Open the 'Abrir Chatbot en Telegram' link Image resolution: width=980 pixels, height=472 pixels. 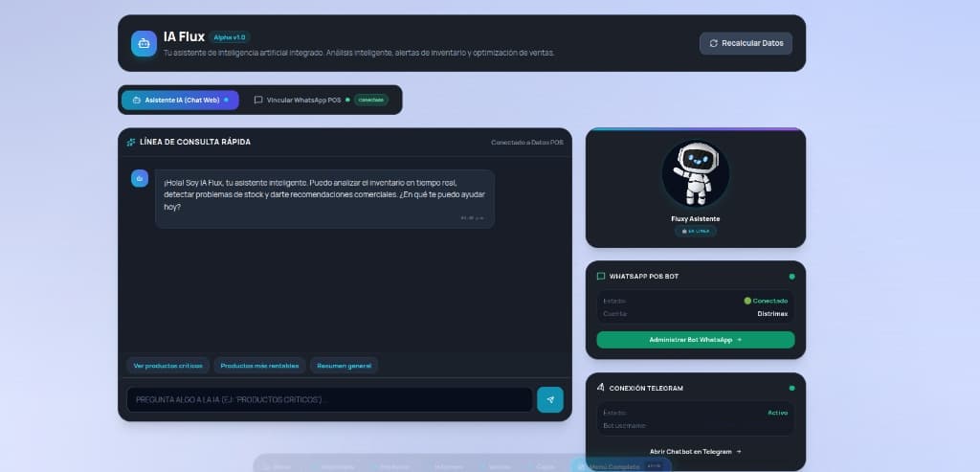point(696,451)
